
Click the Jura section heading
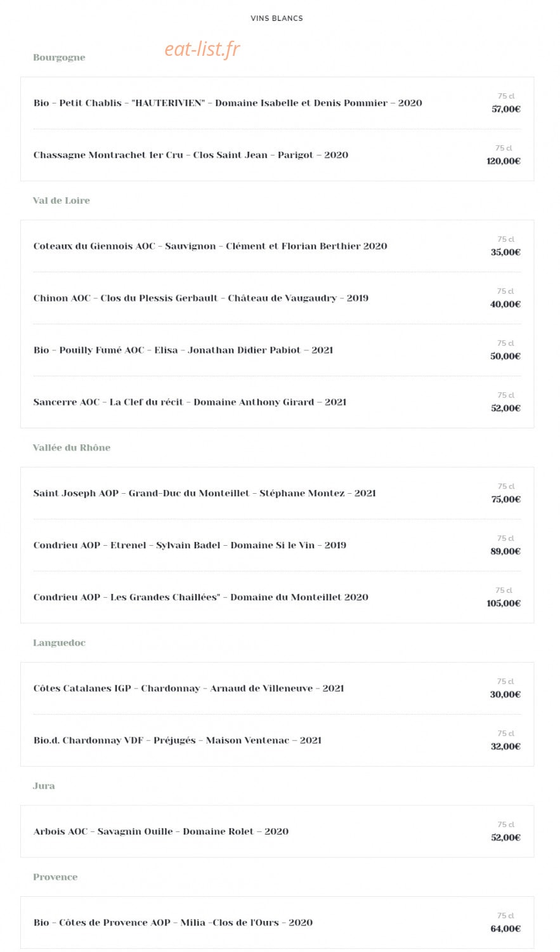(44, 786)
